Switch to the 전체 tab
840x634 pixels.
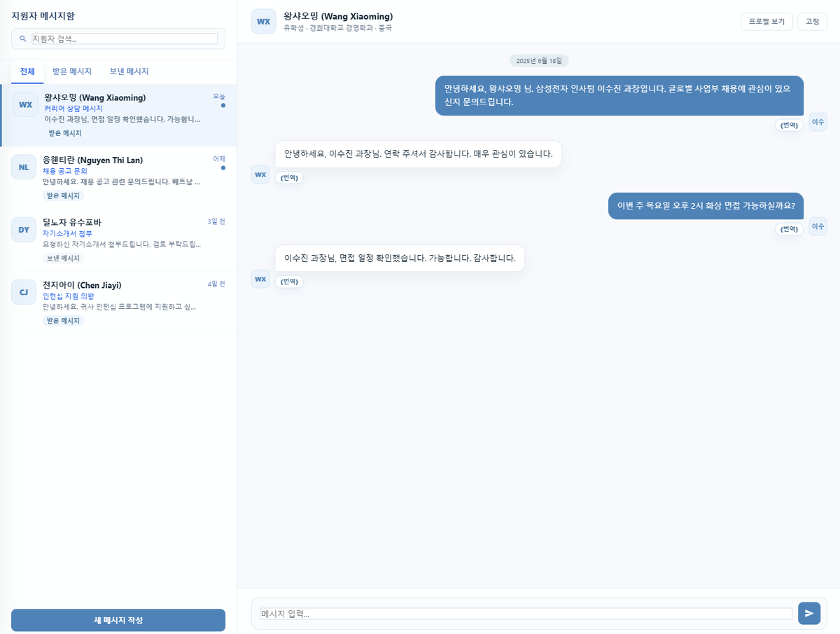tap(27, 71)
